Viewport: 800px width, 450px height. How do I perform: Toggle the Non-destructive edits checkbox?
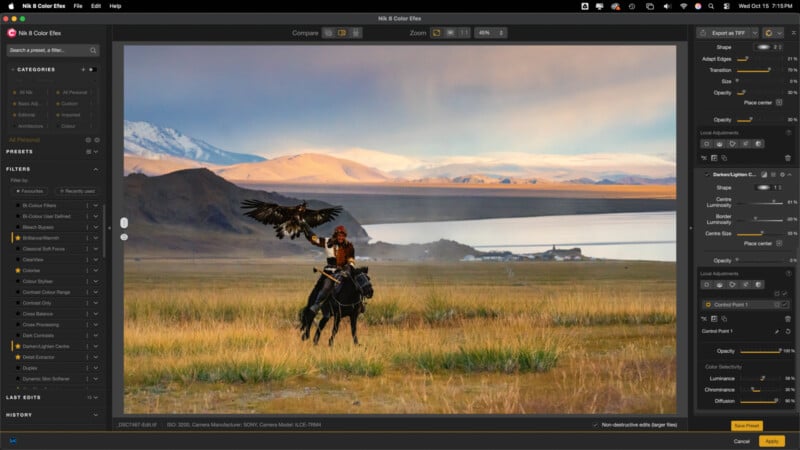coord(594,425)
